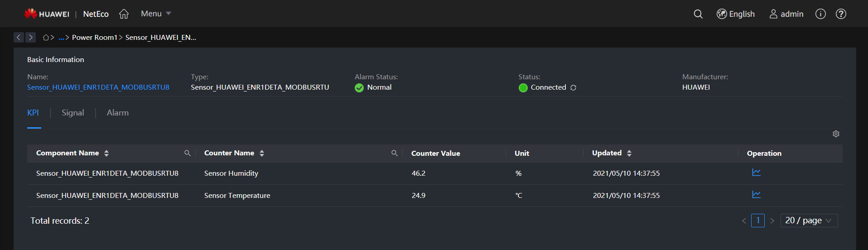The height and width of the screenshot is (250, 868).
Task: Sort by Component Name column
Action: click(106, 153)
